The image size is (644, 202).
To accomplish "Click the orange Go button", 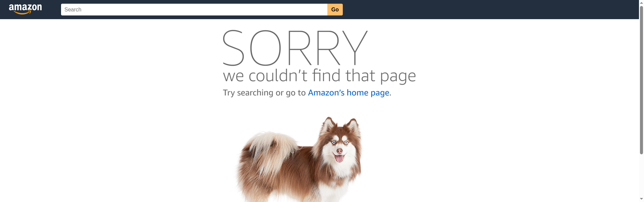I will 335,9.
